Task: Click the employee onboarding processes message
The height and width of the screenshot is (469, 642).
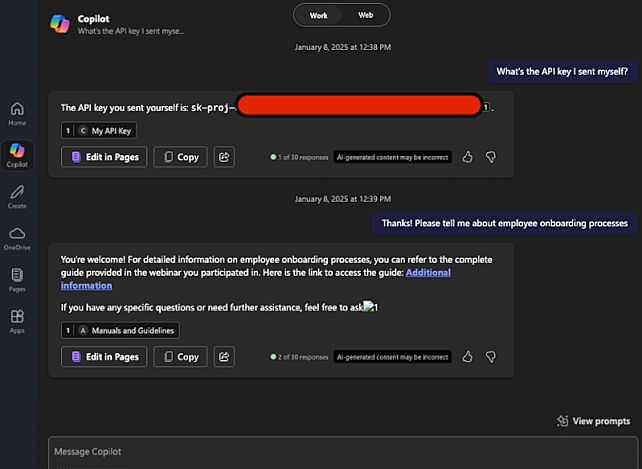Action: [x=505, y=223]
